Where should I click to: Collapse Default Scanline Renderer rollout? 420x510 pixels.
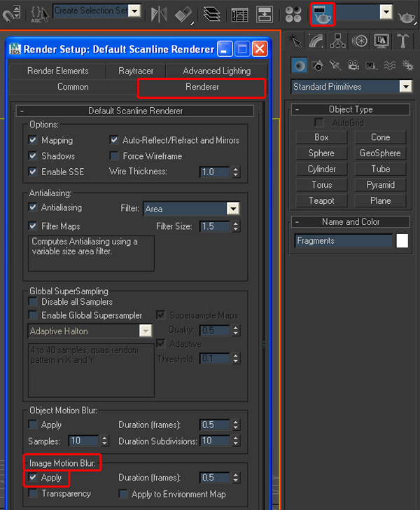(135, 111)
